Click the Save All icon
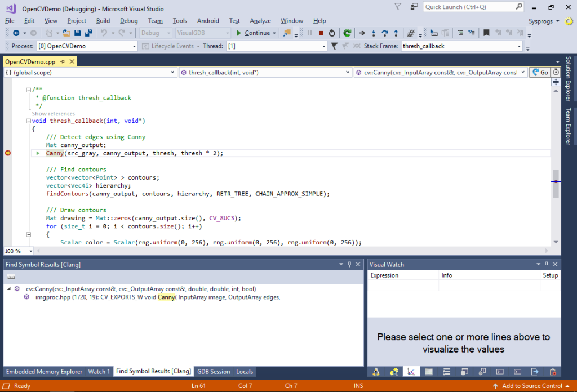The height and width of the screenshot is (392, 577). pos(88,33)
